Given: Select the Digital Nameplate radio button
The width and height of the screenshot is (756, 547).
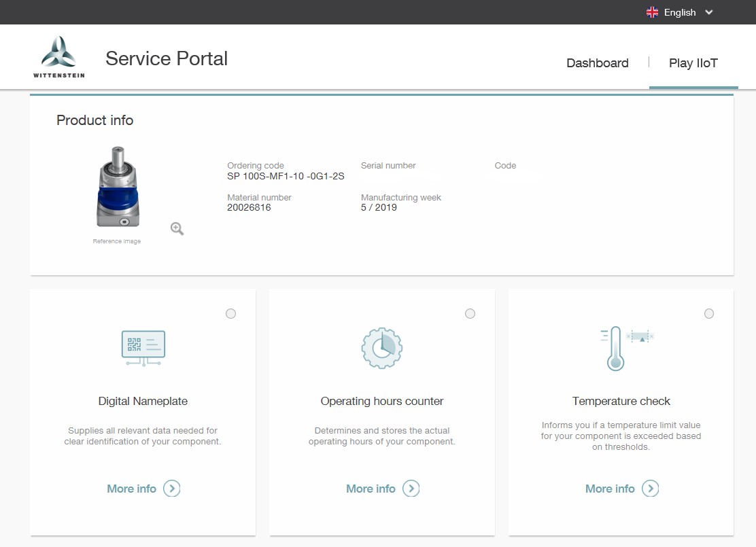Looking at the screenshot, I should (x=231, y=313).
